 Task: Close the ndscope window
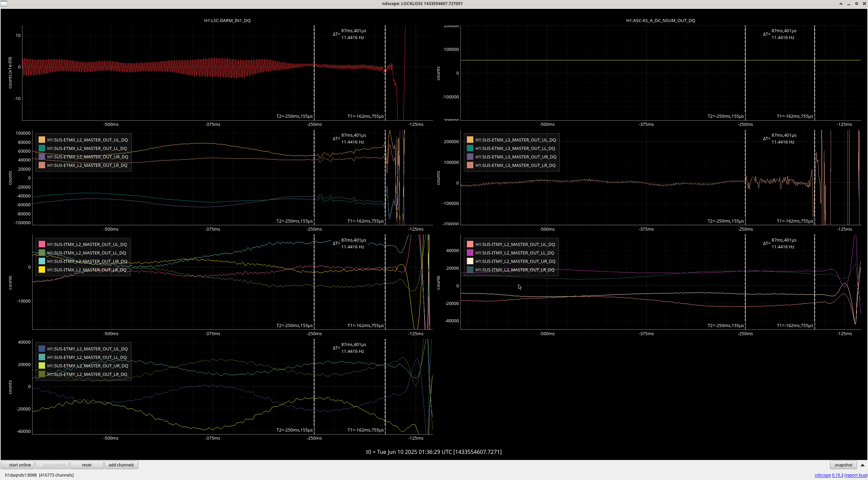pos(864,4)
